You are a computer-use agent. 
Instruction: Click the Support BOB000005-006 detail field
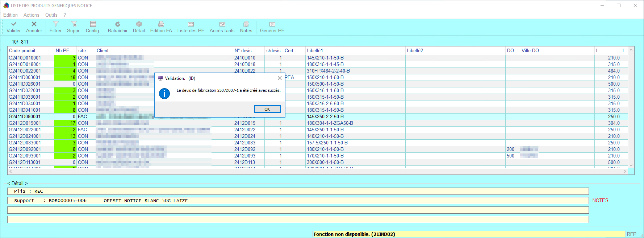[x=298, y=201]
